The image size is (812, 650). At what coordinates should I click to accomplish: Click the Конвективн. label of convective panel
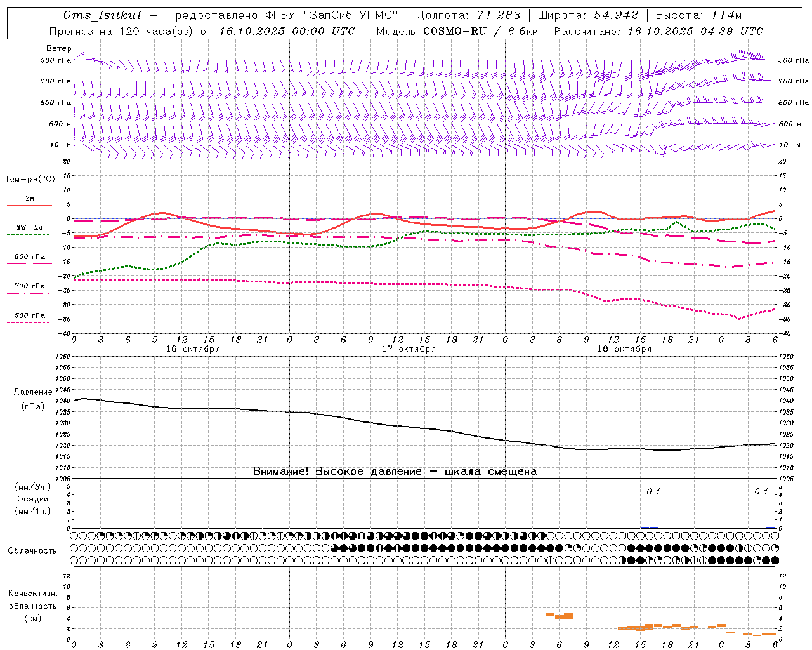(x=32, y=594)
